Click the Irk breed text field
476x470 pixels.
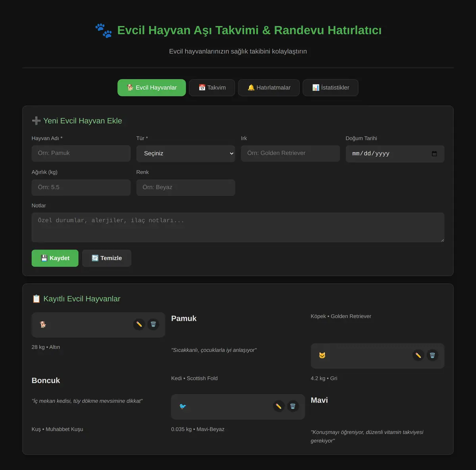290,153
